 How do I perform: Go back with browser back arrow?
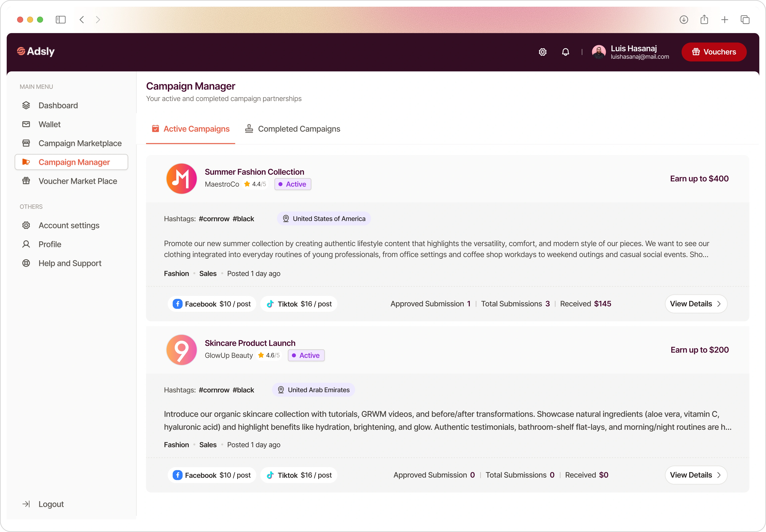82,20
